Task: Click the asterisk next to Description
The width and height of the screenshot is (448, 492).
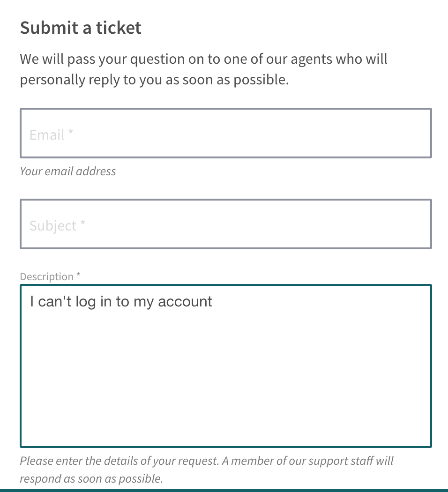Action: pyautogui.click(x=77, y=276)
